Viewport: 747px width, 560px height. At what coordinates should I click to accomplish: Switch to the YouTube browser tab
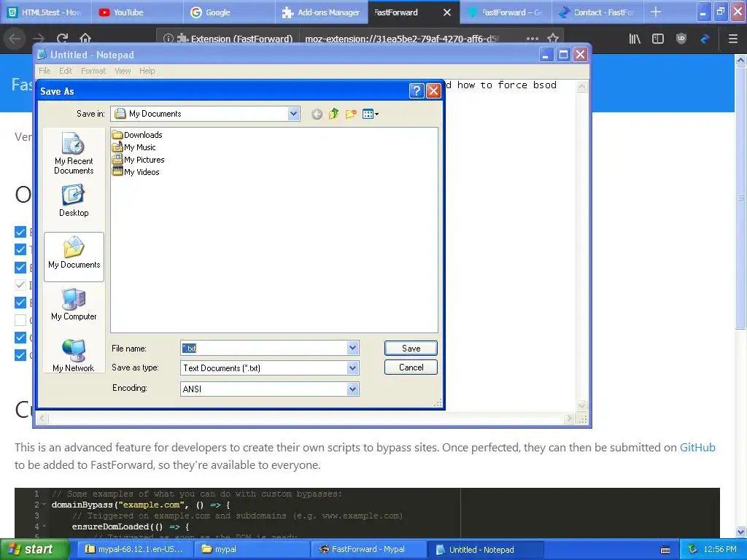[x=138, y=12]
